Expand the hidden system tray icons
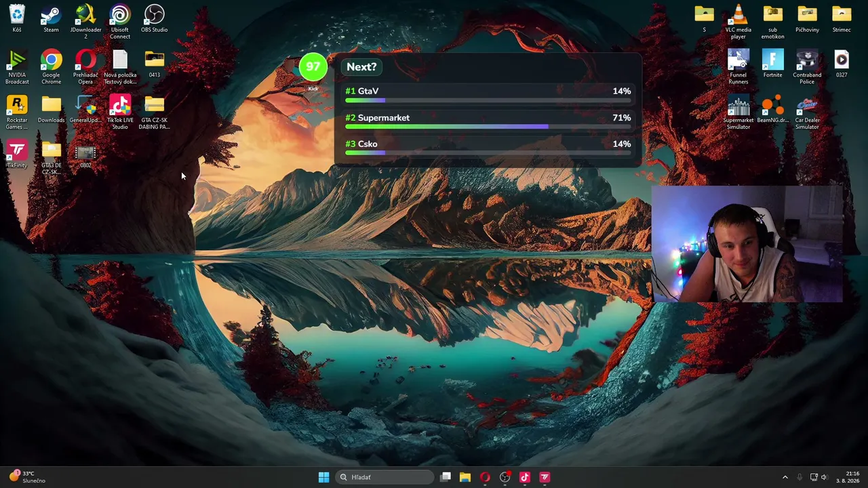 point(785,477)
